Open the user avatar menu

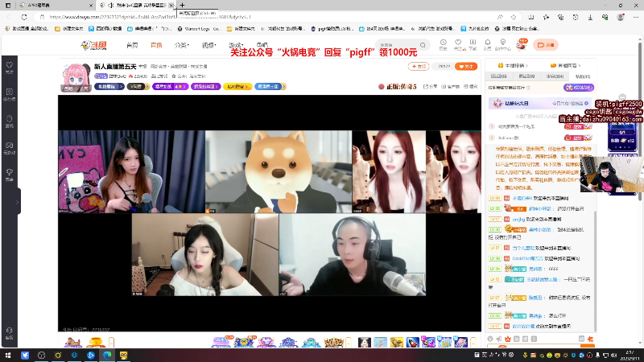click(x=521, y=45)
